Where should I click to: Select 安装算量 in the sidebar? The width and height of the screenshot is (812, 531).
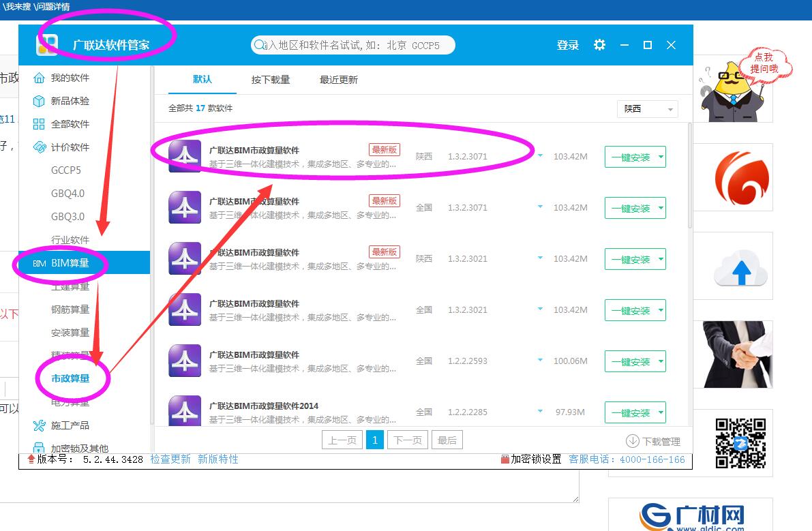click(70, 333)
